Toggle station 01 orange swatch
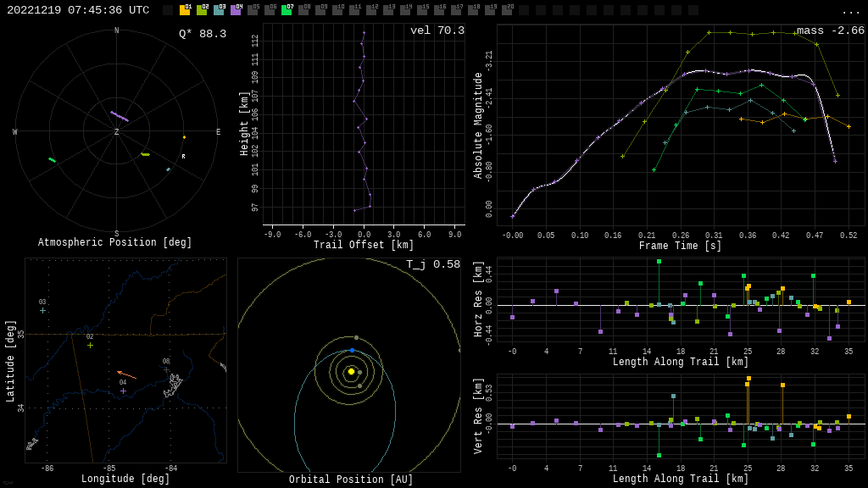This screenshot has width=868, height=488. (x=185, y=10)
